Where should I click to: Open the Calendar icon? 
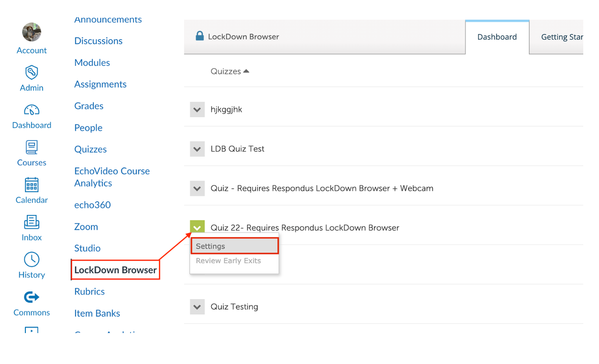(x=31, y=185)
